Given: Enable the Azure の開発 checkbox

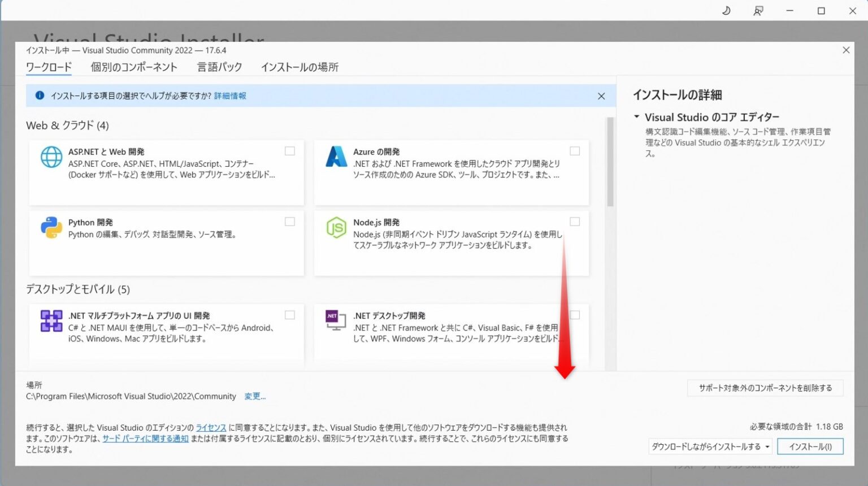Looking at the screenshot, I should (x=575, y=151).
